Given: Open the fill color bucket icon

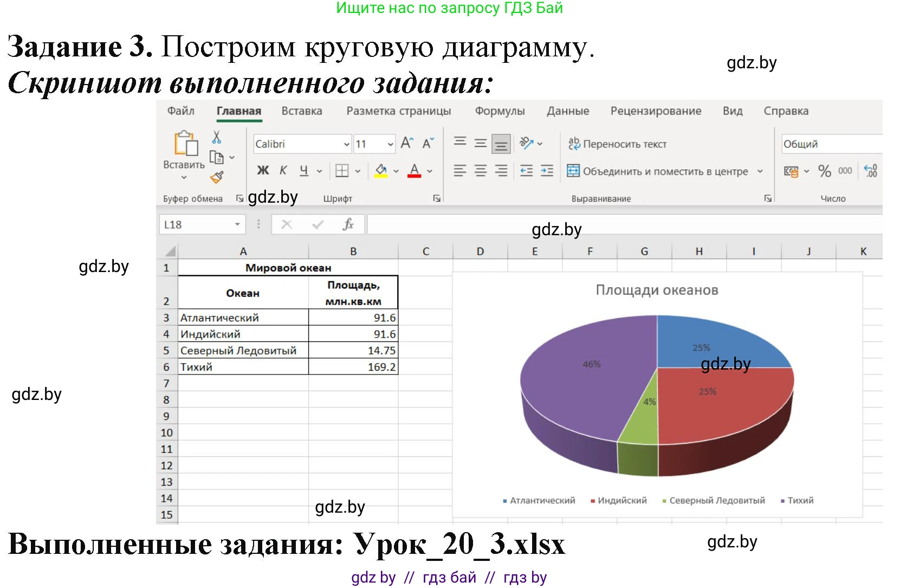Looking at the screenshot, I should point(380,170).
